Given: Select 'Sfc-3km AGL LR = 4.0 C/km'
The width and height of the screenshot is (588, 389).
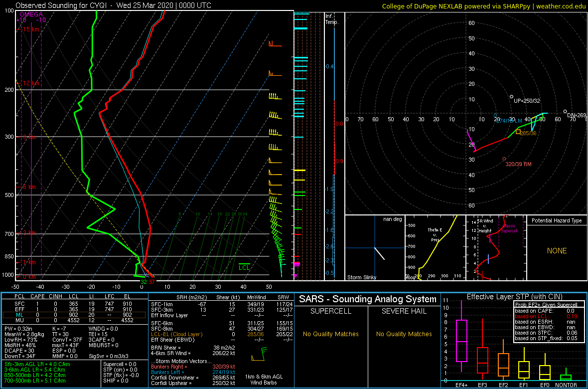Looking at the screenshot, I should [37, 364].
